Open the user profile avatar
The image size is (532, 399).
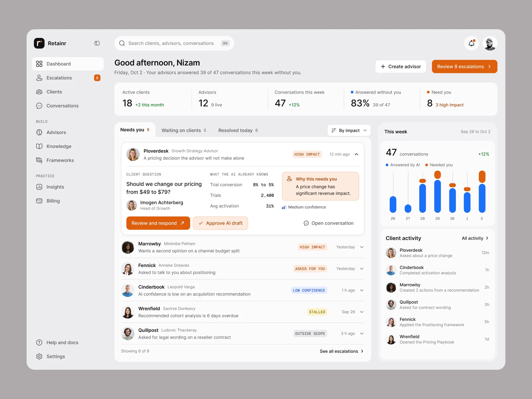(490, 43)
